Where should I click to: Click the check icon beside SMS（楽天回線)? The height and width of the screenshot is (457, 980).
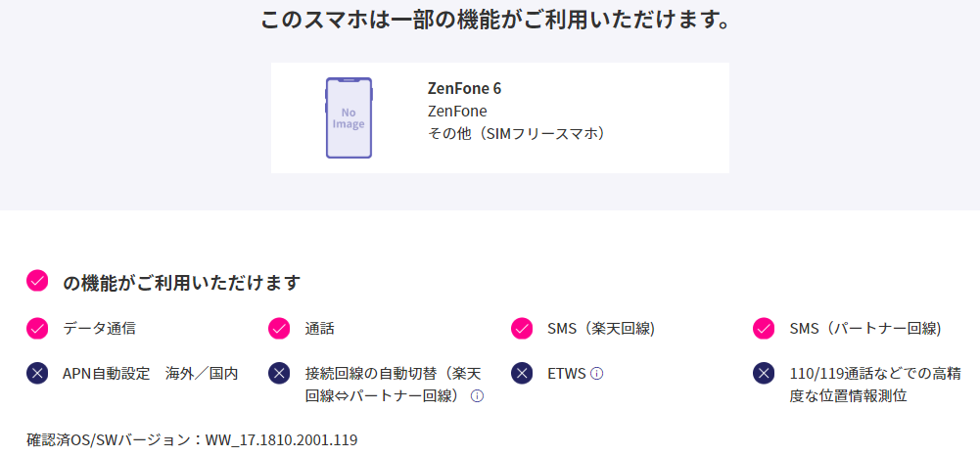[521, 329]
